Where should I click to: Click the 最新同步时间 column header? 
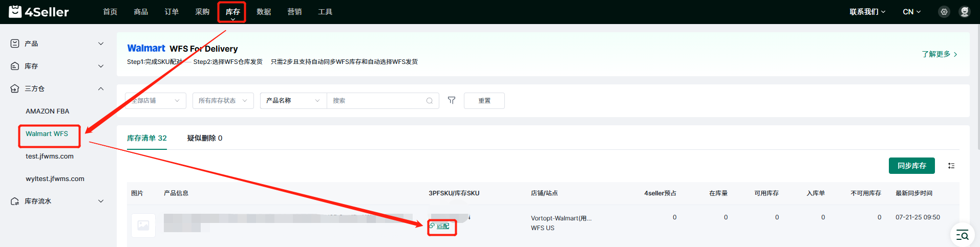pyautogui.click(x=914, y=193)
